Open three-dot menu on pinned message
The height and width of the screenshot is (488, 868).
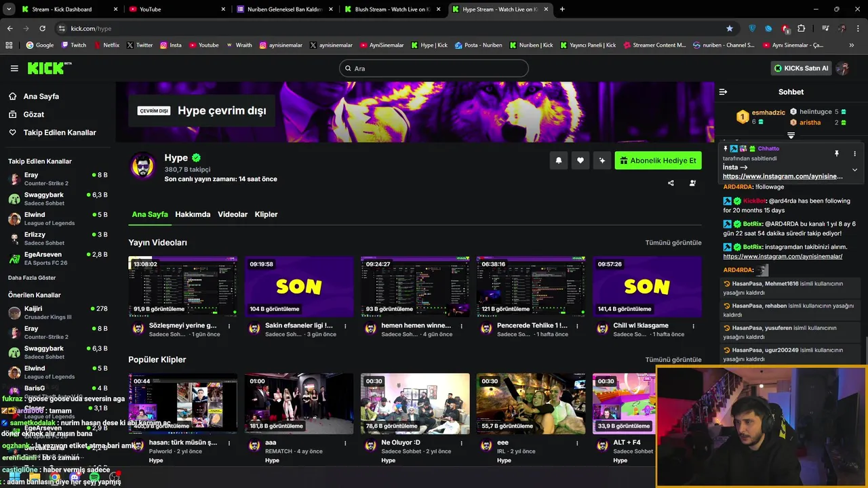tap(854, 154)
